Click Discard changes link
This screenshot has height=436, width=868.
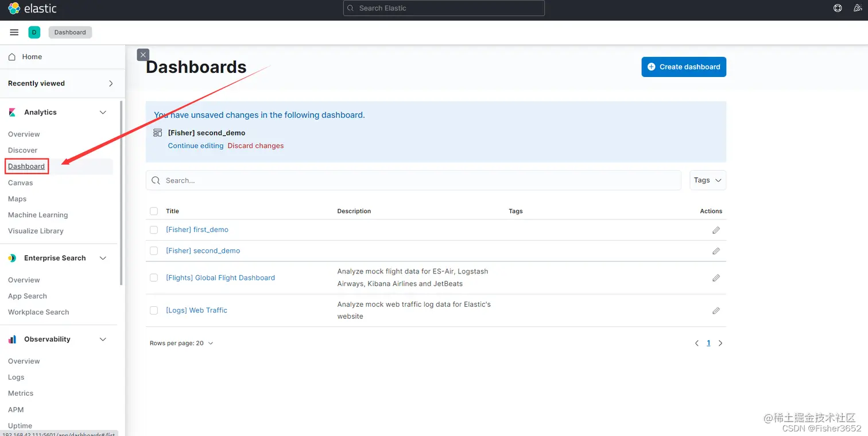(x=255, y=146)
